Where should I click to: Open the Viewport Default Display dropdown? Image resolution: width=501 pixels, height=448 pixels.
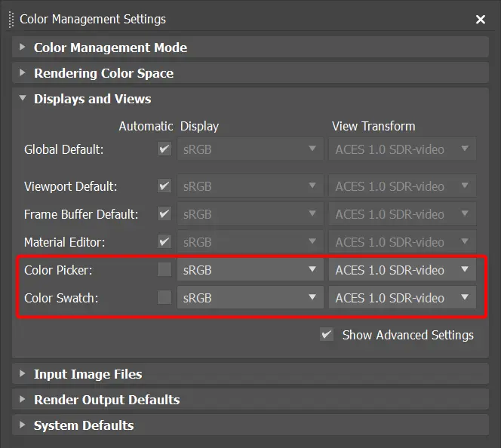[x=250, y=186]
